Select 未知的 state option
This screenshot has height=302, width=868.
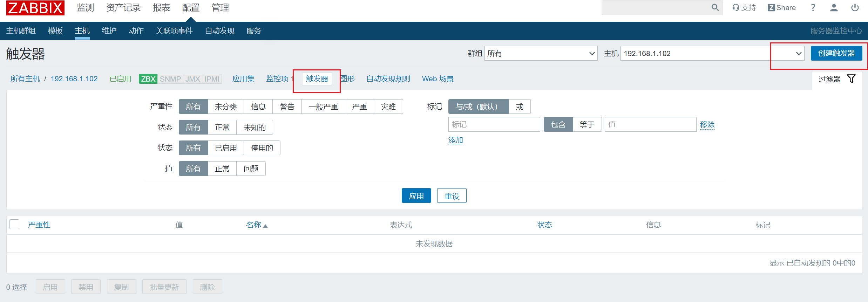(255, 127)
